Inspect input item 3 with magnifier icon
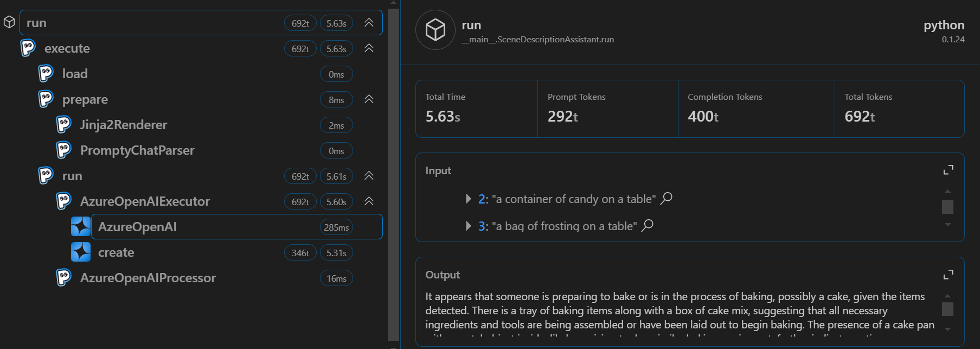This screenshot has height=349, width=980. click(648, 225)
